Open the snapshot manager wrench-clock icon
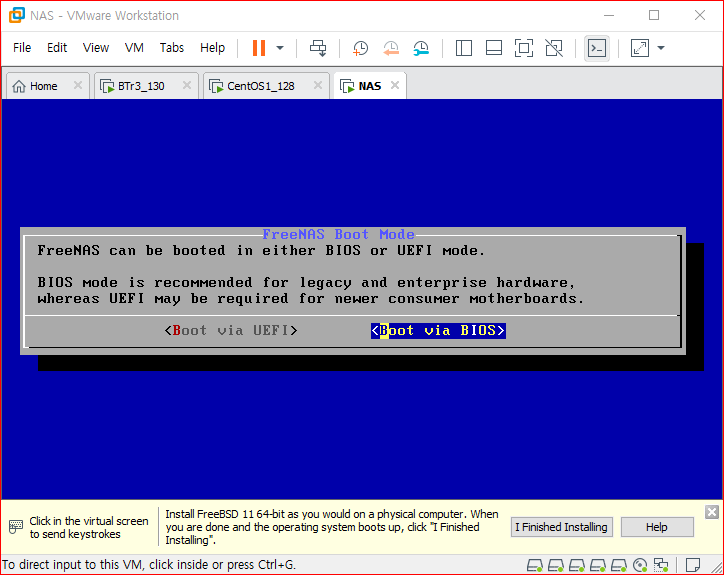This screenshot has height=575, width=724. click(x=421, y=48)
